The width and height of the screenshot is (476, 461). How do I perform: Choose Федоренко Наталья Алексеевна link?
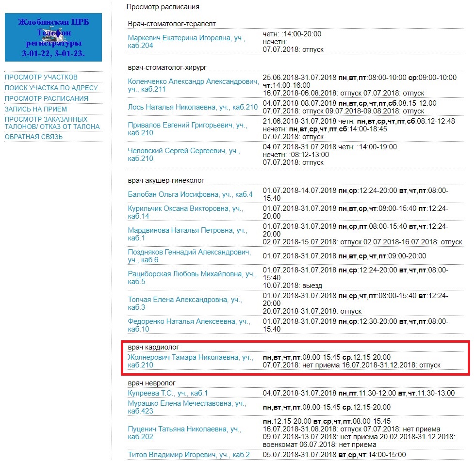click(x=189, y=325)
